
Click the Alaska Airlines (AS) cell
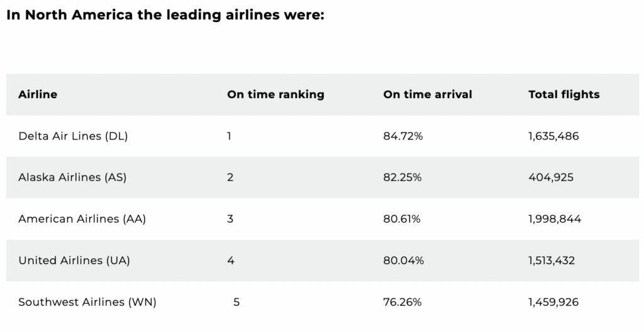point(72,177)
